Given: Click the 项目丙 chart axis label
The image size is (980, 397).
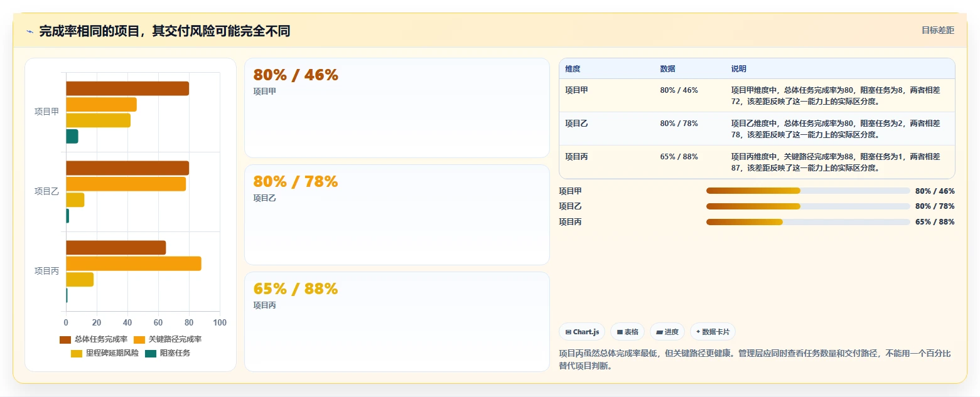Looking at the screenshot, I should (x=46, y=271).
